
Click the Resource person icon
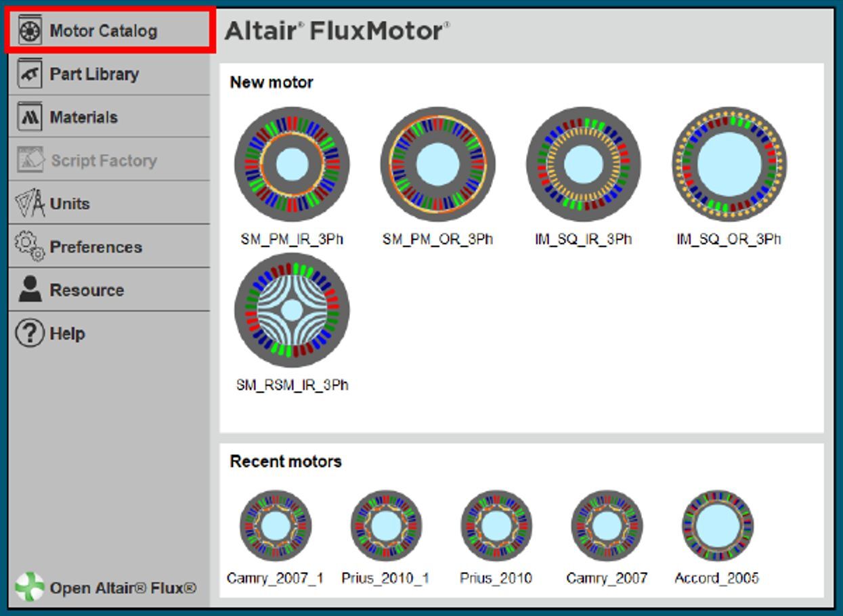30,290
